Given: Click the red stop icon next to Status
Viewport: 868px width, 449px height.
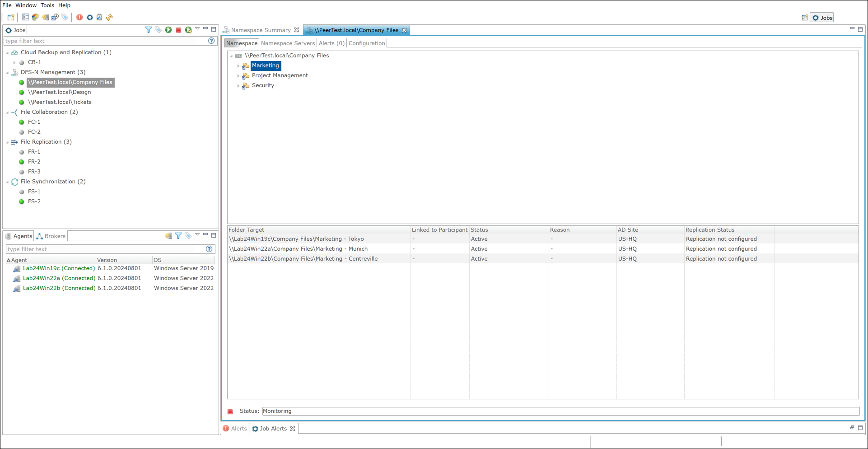Looking at the screenshot, I should click(x=230, y=412).
